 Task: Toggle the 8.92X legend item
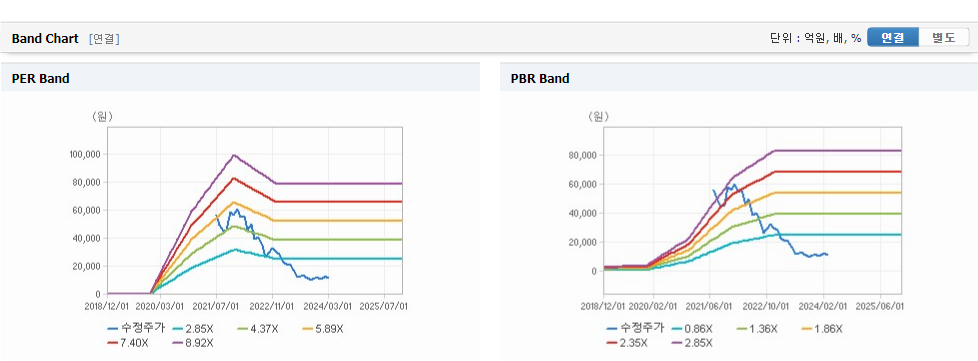tap(193, 342)
